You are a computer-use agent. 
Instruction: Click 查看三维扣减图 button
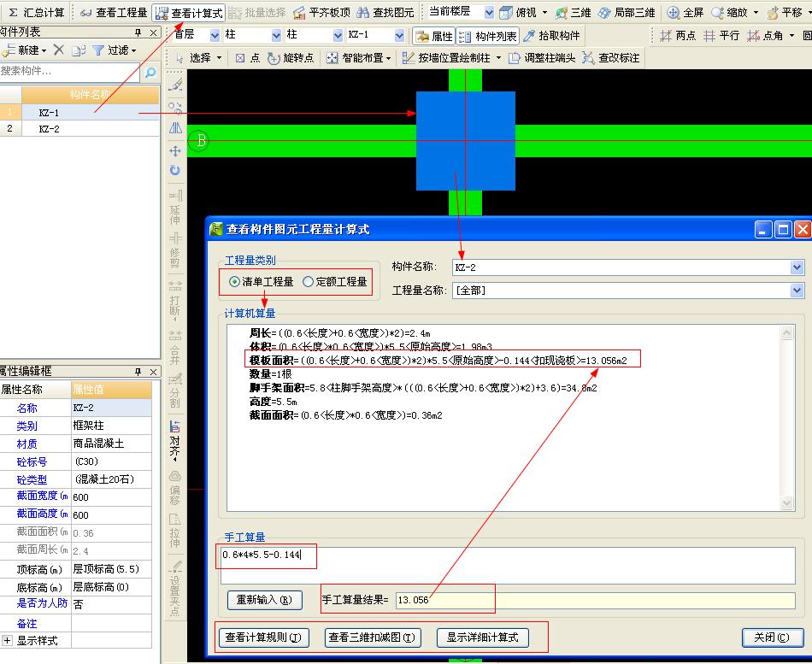[372, 637]
